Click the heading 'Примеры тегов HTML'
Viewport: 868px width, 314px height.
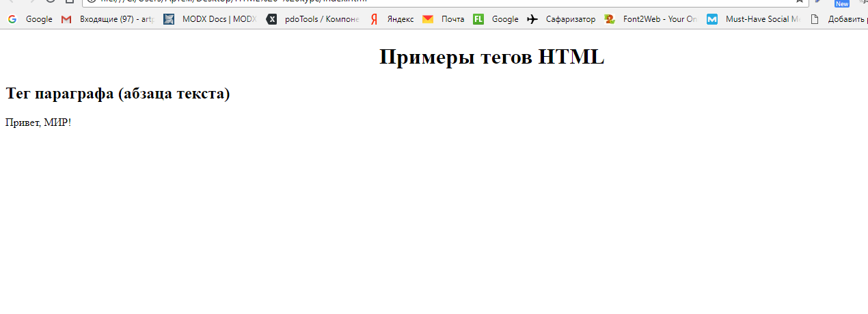click(x=492, y=57)
